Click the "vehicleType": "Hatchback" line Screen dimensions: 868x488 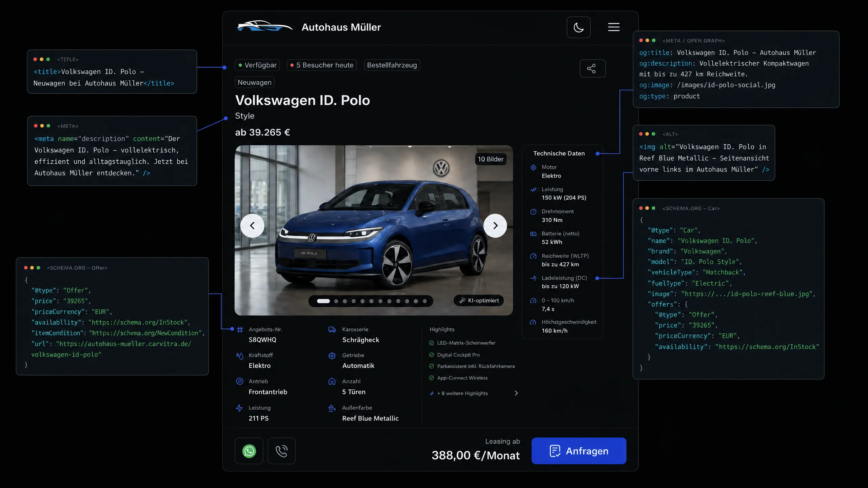pos(696,272)
